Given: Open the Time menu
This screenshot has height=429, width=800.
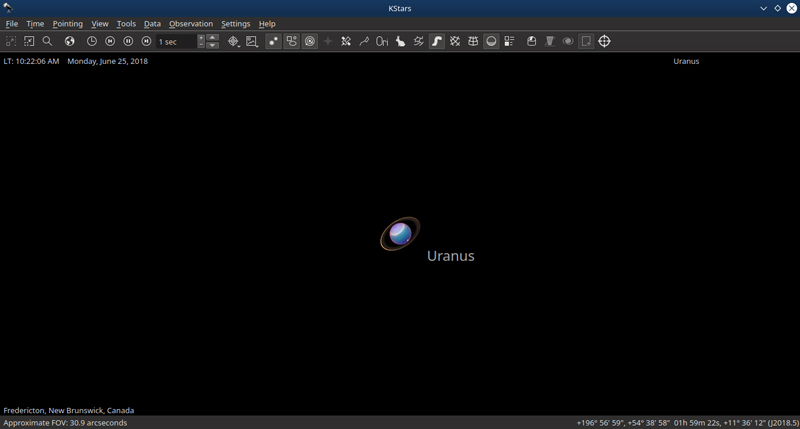Looking at the screenshot, I should [x=35, y=23].
